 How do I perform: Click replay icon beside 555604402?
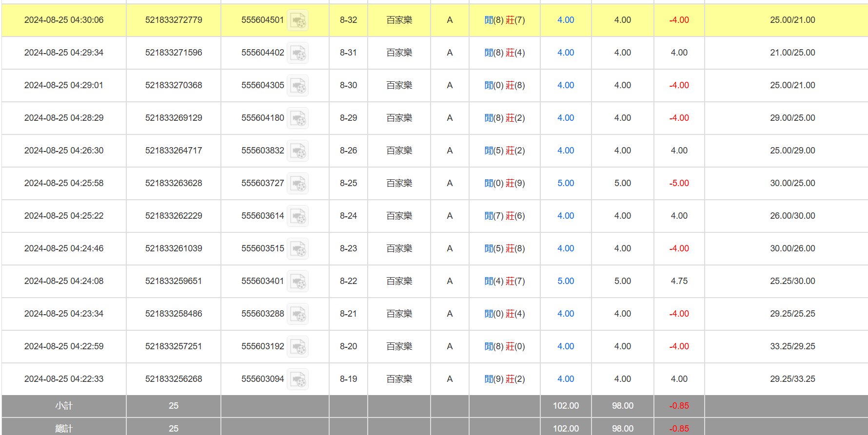point(297,53)
